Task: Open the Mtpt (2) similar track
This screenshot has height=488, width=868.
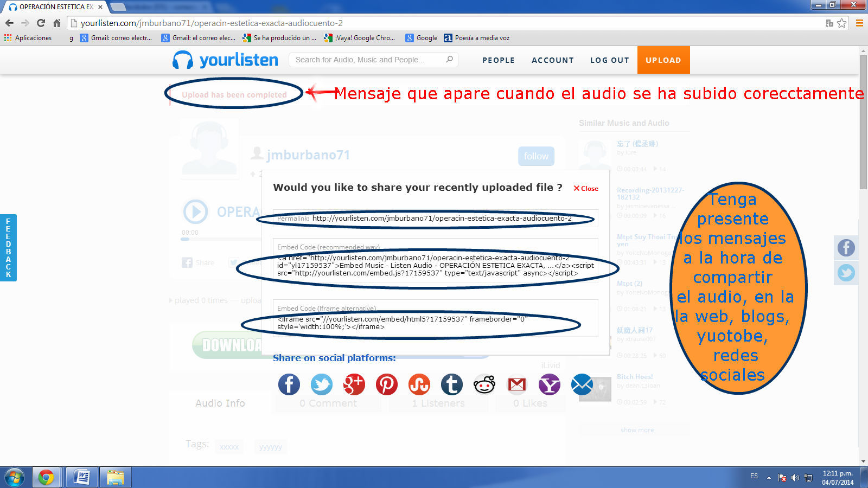Action: (x=629, y=284)
